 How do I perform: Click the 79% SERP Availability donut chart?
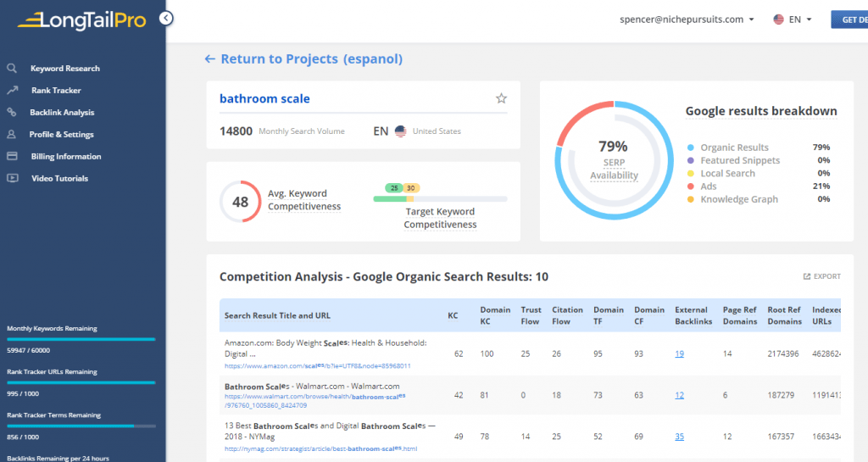pyautogui.click(x=614, y=160)
